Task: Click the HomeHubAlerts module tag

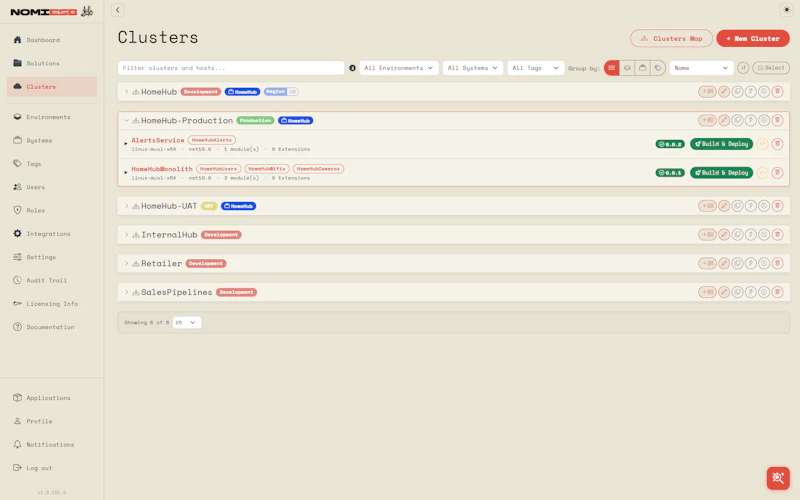Action: coord(212,140)
